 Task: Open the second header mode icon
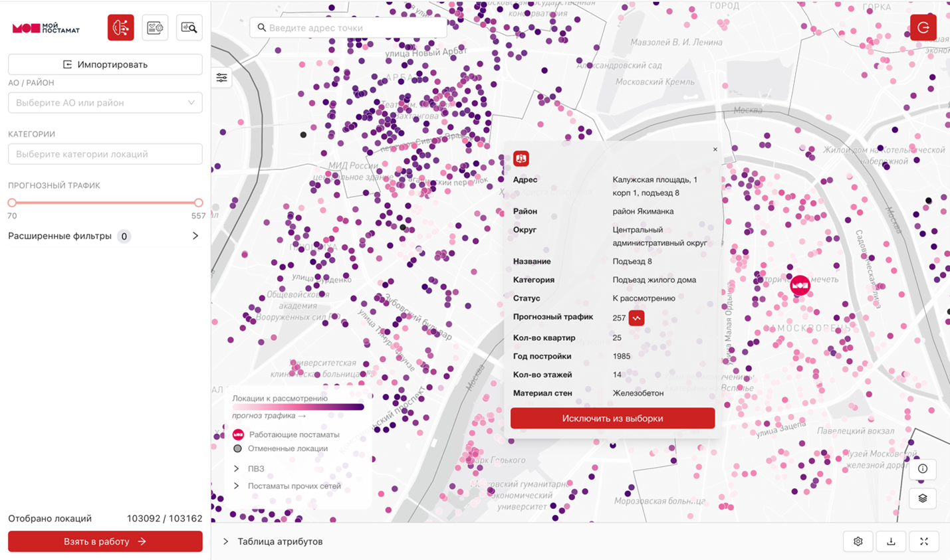[155, 28]
